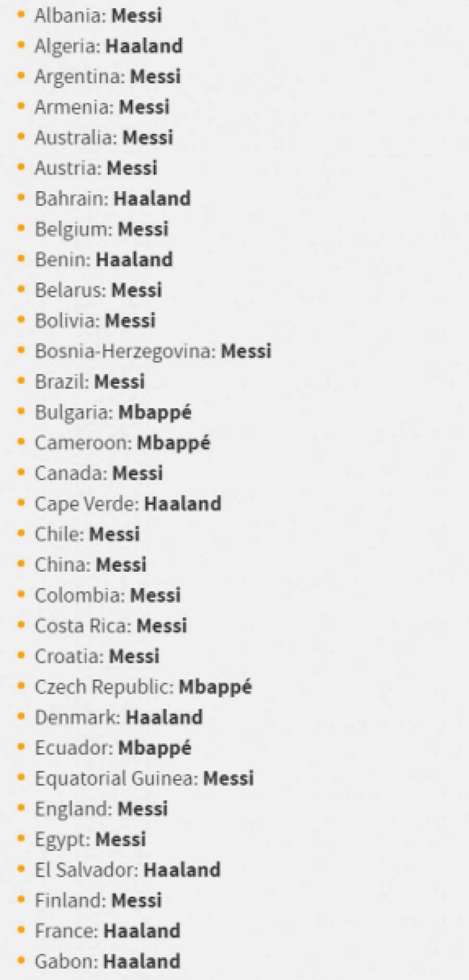Click the Albania: Messi entry
Screen dimensions: 469x980
pyautogui.click(x=98, y=16)
